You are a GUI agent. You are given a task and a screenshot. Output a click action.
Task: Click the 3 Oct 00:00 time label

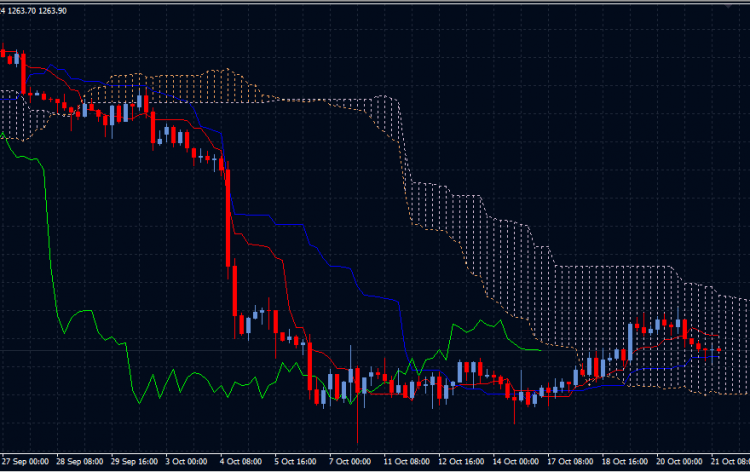coord(187,462)
